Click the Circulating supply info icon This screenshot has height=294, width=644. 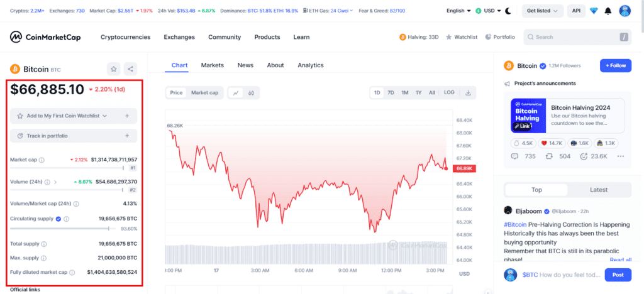67,219
